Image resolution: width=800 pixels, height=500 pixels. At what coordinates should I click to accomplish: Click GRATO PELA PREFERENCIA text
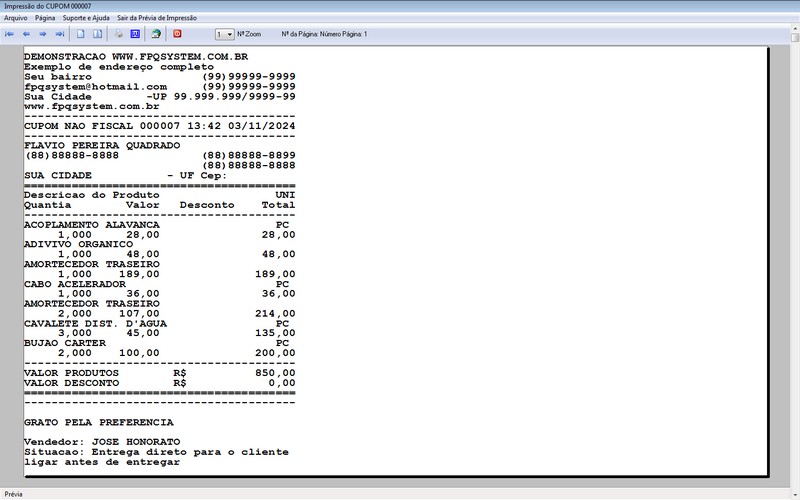pos(99,422)
